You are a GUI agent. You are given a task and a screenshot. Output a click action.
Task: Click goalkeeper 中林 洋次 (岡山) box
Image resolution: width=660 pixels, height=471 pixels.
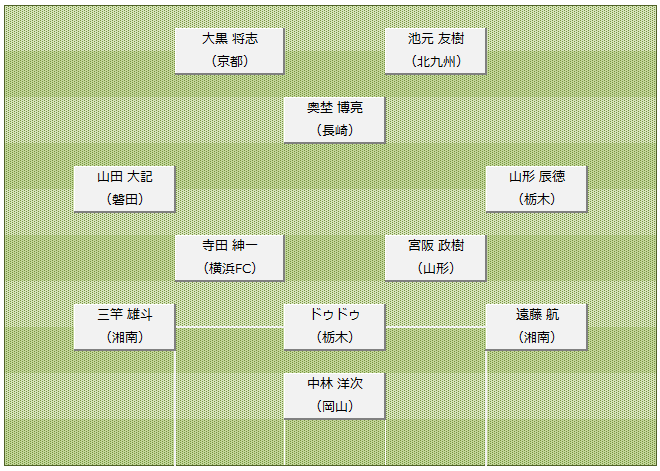(x=335, y=396)
